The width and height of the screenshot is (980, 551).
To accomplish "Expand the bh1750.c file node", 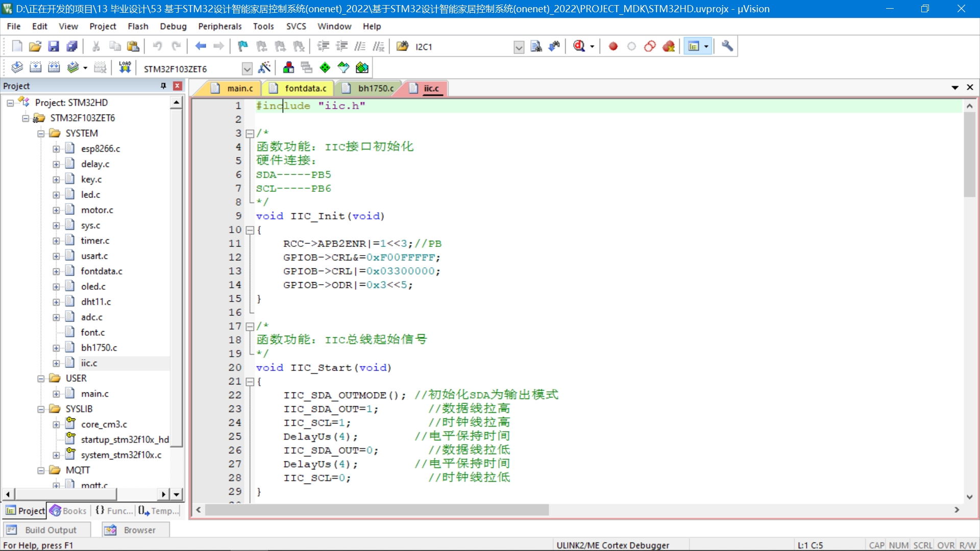I will point(56,348).
